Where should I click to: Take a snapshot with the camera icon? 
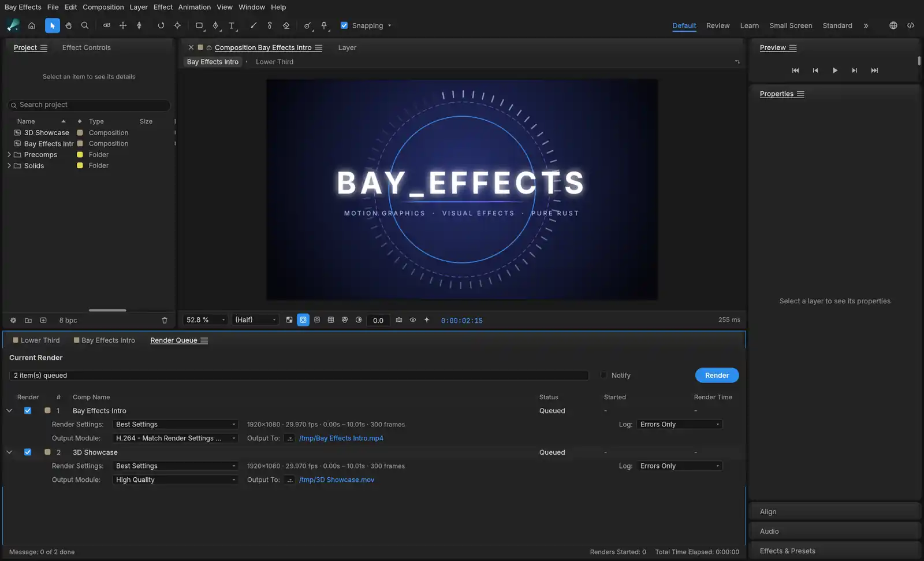(x=399, y=319)
